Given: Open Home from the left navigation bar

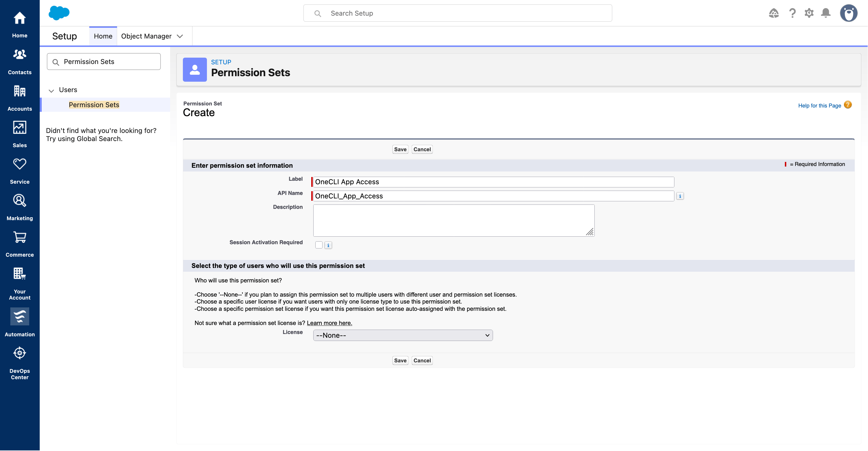Looking at the screenshot, I should click(x=19, y=24).
